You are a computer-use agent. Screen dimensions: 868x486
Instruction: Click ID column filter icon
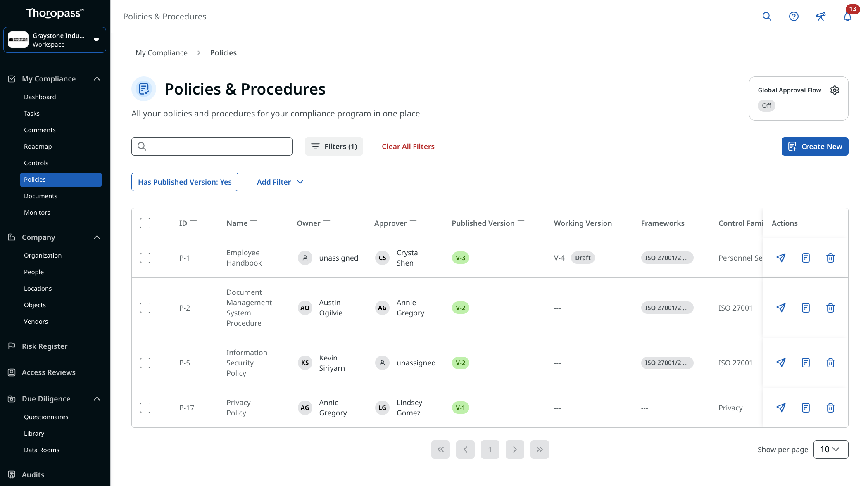pos(193,223)
